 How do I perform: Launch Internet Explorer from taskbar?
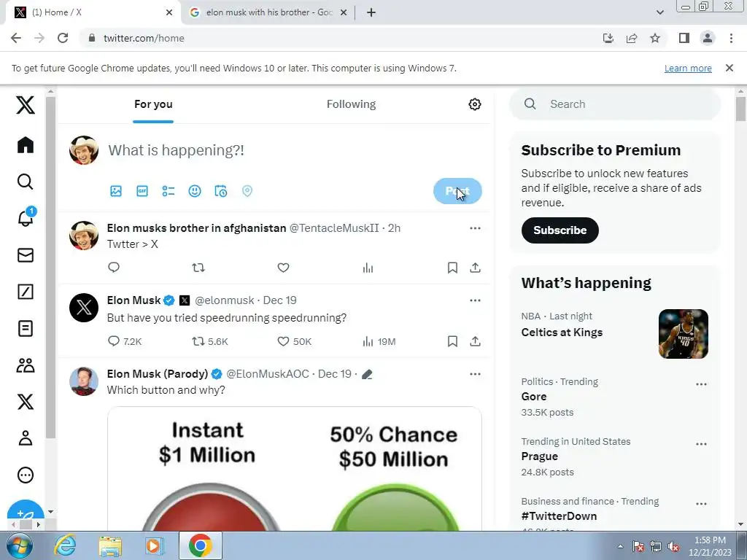[65, 545]
